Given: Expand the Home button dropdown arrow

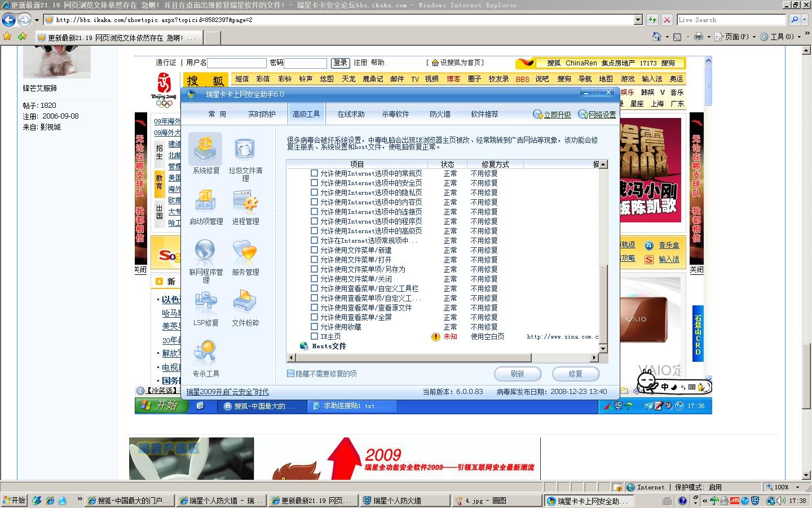Looking at the screenshot, I should 667,37.
